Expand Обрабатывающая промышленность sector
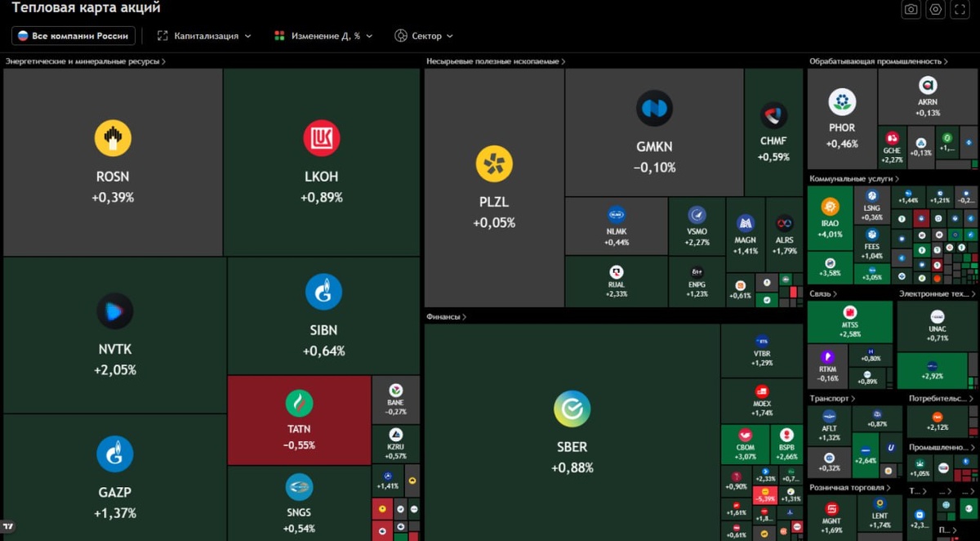 point(880,61)
